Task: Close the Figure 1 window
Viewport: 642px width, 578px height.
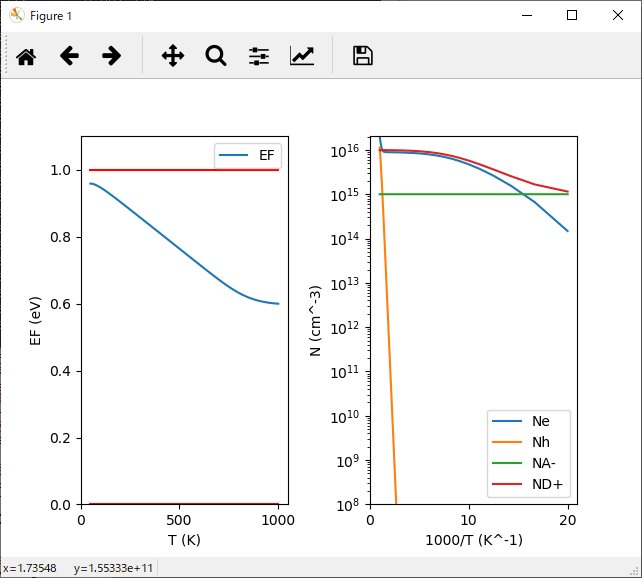Action: click(x=618, y=16)
